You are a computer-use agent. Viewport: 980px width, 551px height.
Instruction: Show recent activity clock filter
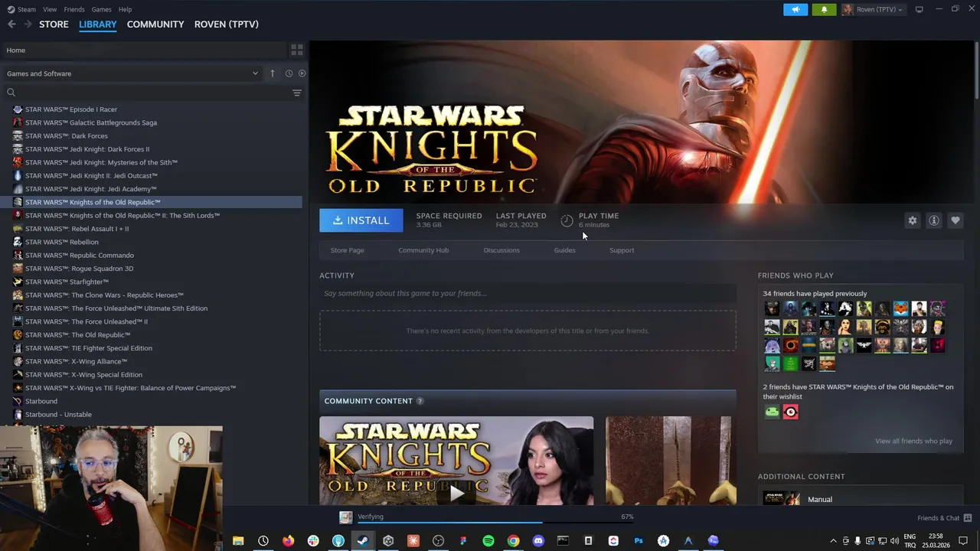(x=289, y=73)
